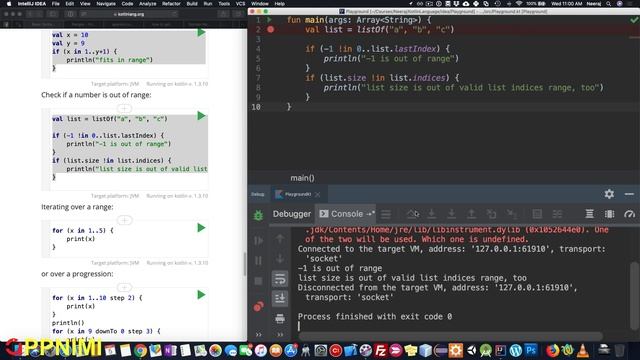Image resolution: width=640 pixels, height=360 pixels.
Task: Click the Layout Settings icon in debug toolbar
Action: pos(609,214)
